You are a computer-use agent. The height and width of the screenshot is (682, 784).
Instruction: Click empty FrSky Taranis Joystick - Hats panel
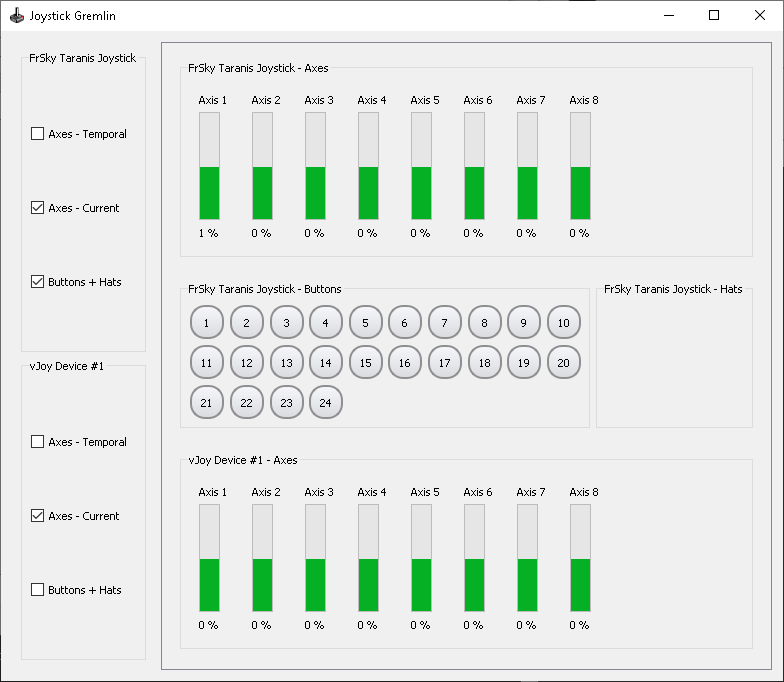coord(674,360)
